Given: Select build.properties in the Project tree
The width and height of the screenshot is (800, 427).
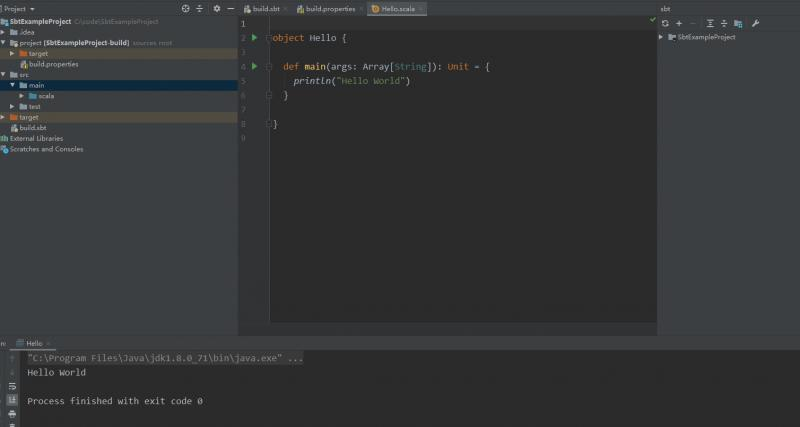Looking at the screenshot, I should [x=54, y=64].
